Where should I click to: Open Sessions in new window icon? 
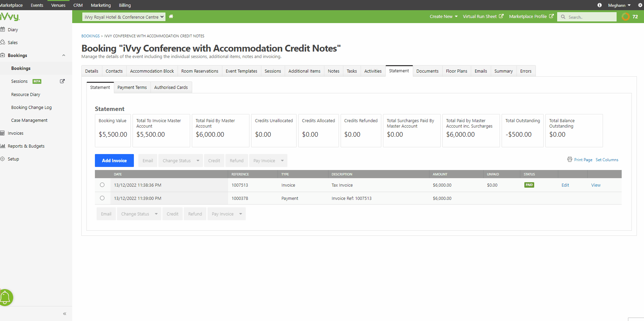click(62, 81)
